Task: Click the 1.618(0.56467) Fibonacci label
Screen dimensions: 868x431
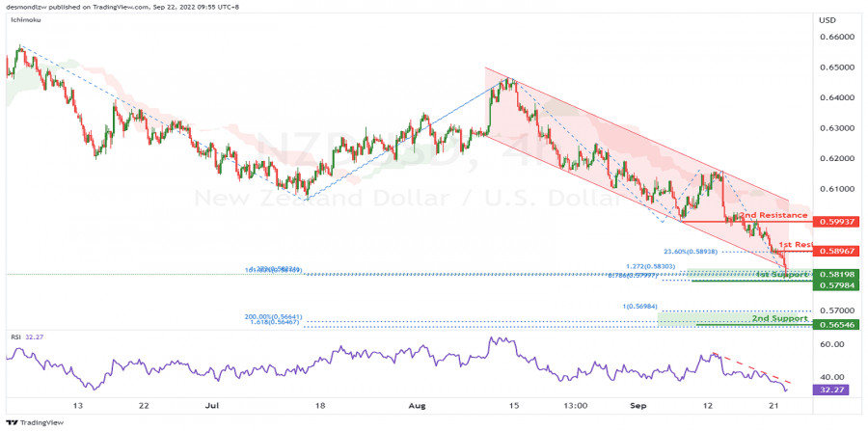Action: [275, 322]
